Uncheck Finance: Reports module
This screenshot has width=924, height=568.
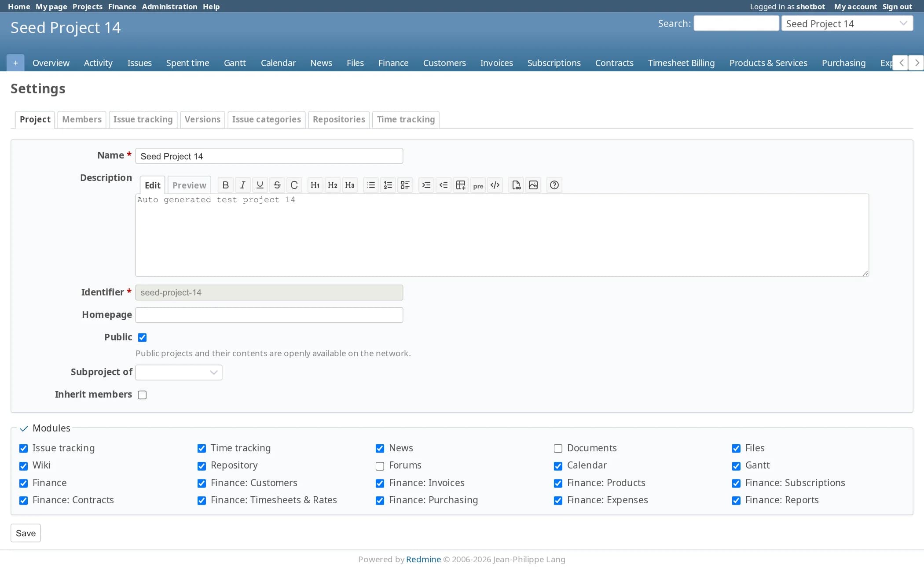(x=736, y=501)
